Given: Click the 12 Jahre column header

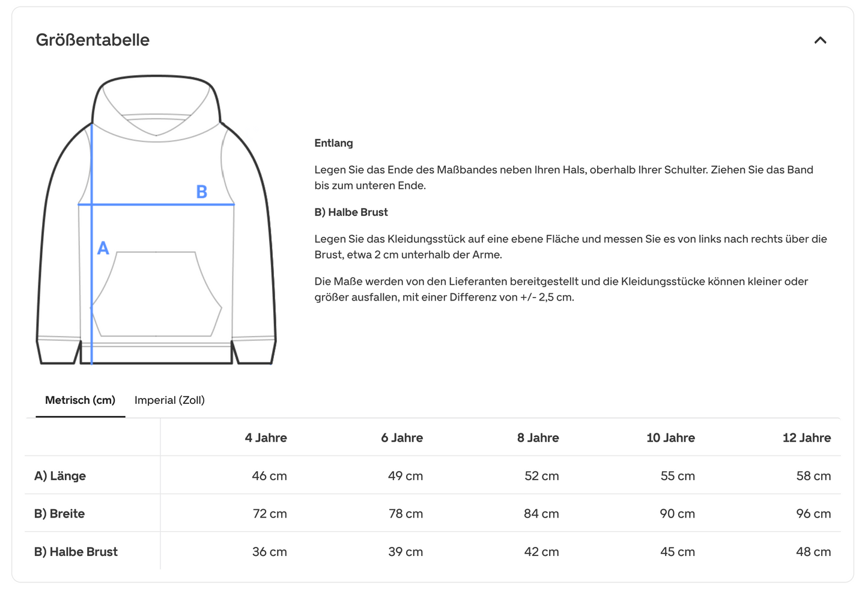Looking at the screenshot, I should pyautogui.click(x=806, y=438).
